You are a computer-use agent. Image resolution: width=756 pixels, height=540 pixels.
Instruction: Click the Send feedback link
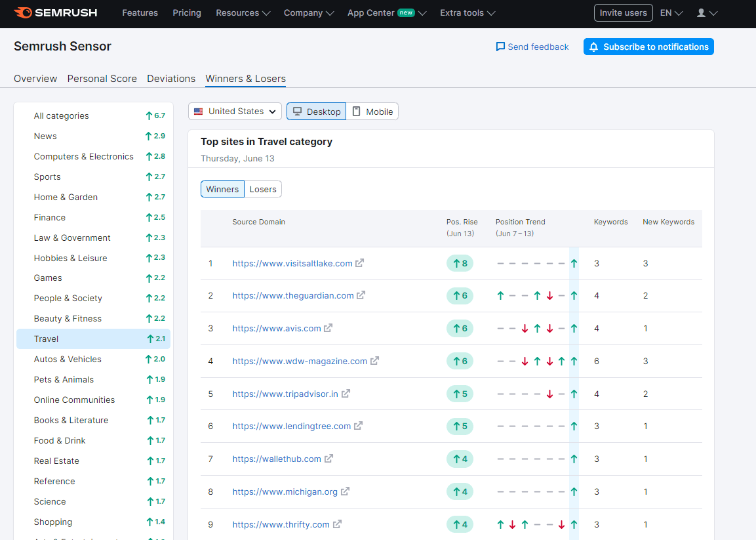(532, 47)
